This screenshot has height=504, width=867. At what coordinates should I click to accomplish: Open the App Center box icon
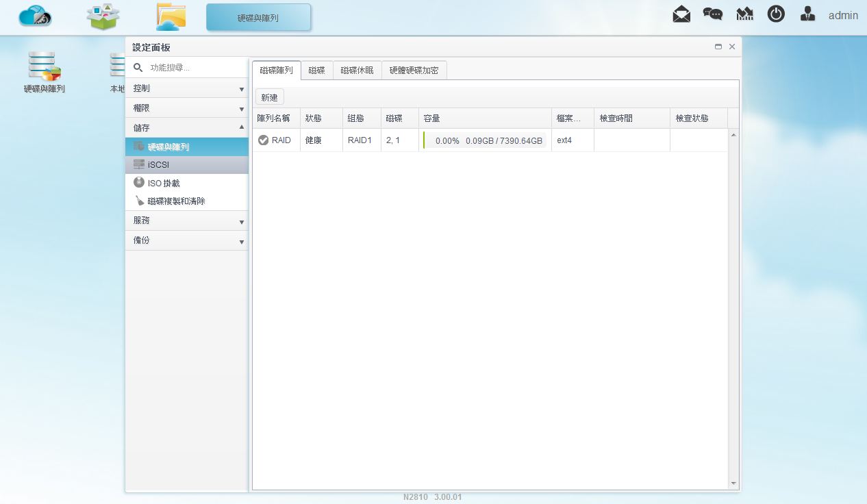point(103,17)
